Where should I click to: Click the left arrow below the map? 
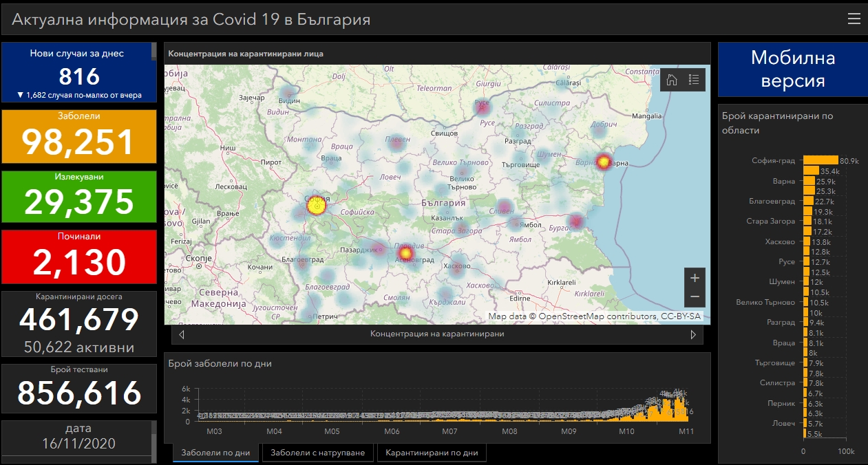(182, 334)
